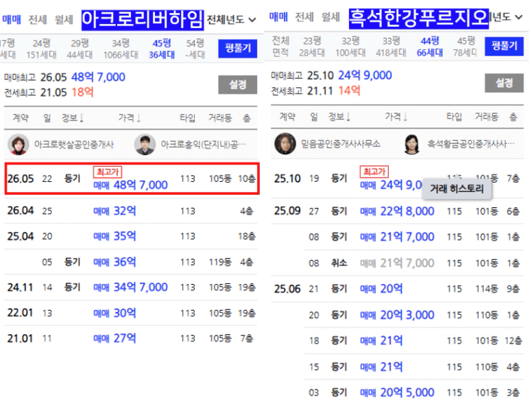Open 매매 20억 transaction in 114동
The image size is (532, 400).
pyautogui.click(x=381, y=289)
